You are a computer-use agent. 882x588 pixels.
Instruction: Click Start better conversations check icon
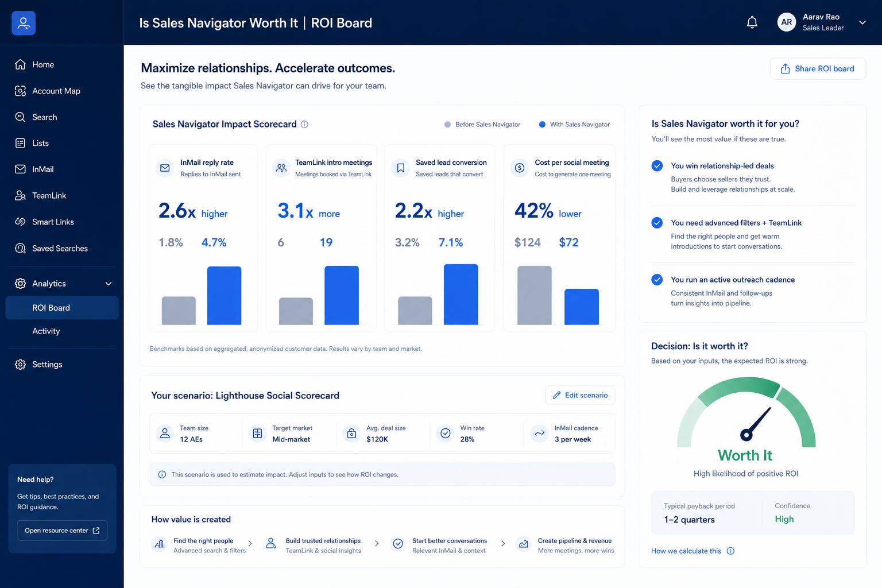click(x=398, y=544)
